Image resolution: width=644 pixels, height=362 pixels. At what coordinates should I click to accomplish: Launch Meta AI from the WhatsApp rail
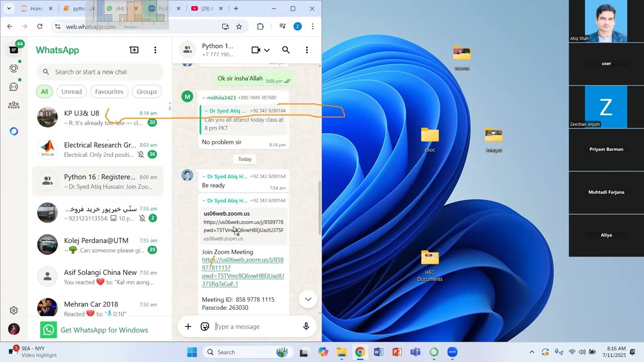pyautogui.click(x=14, y=131)
